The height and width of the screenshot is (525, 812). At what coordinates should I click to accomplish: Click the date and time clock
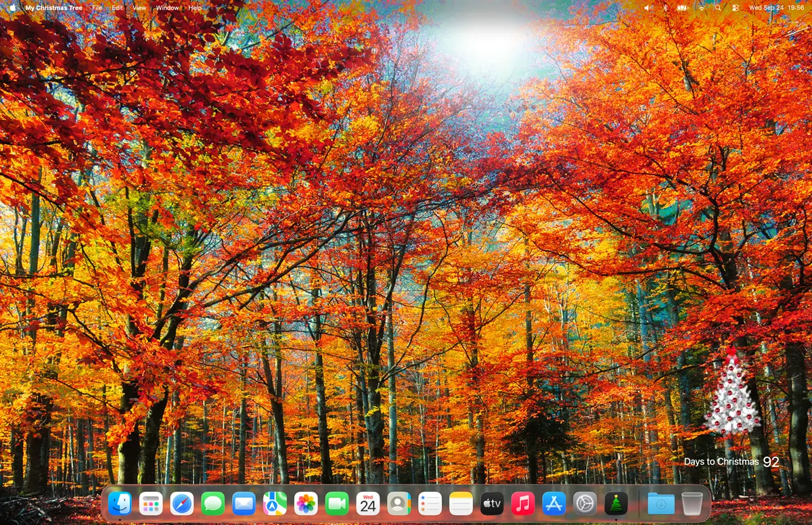776,7
